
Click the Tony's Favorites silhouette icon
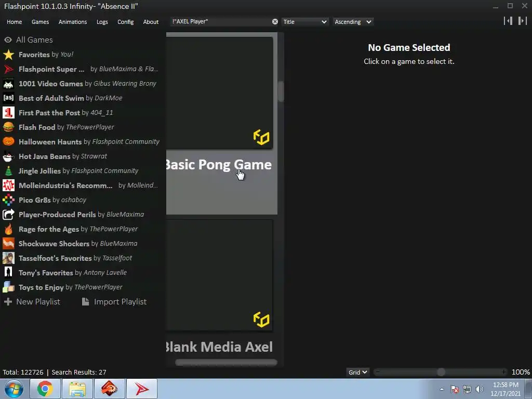click(8, 273)
